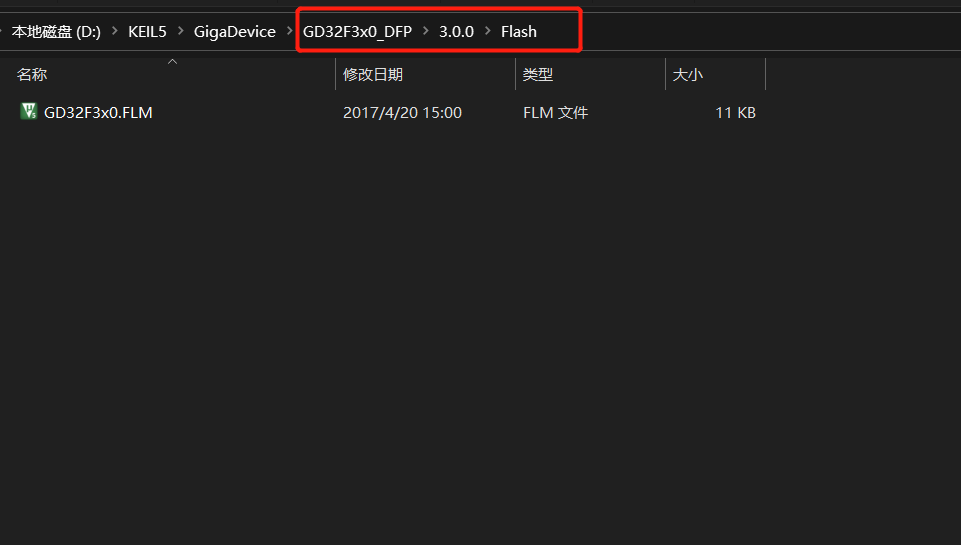Open the 3.0.0 breadcrumb folder

click(x=457, y=32)
